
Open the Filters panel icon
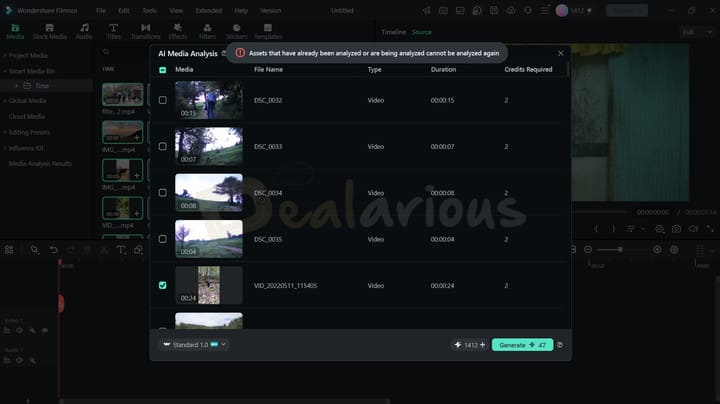(x=207, y=28)
